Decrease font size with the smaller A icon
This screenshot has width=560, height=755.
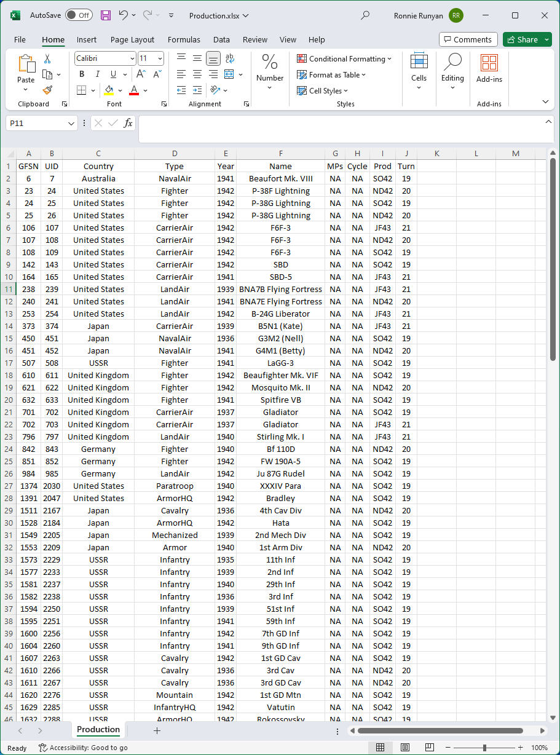(x=158, y=74)
